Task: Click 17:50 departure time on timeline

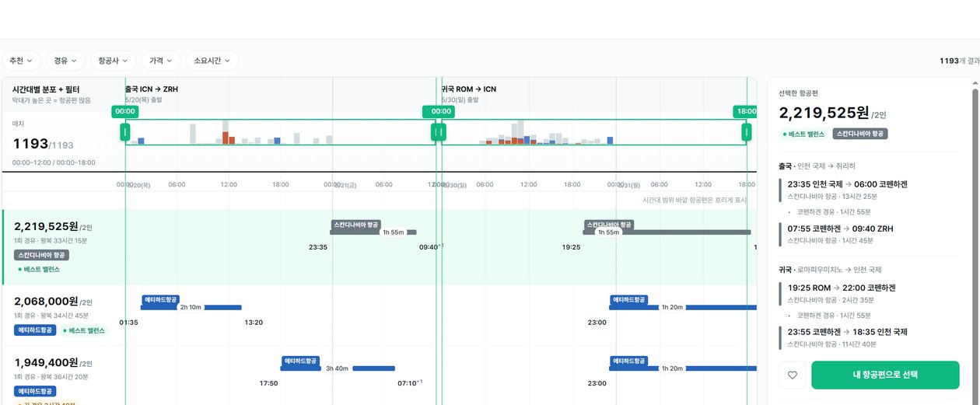Action: click(268, 383)
